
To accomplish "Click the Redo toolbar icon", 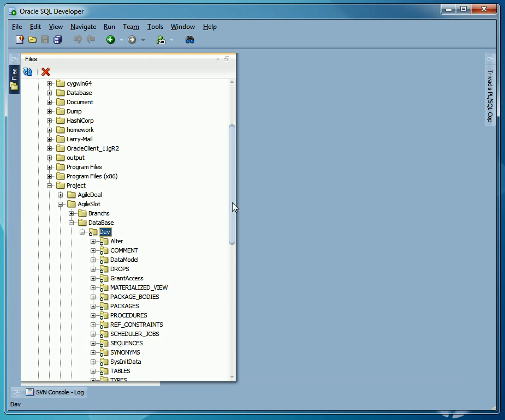I will [x=91, y=40].
